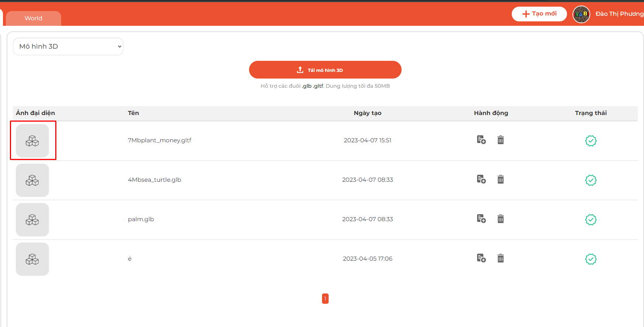
Task: Click add icon for 4Mbsea_turtle.glb row
Action: pos(481,180)
